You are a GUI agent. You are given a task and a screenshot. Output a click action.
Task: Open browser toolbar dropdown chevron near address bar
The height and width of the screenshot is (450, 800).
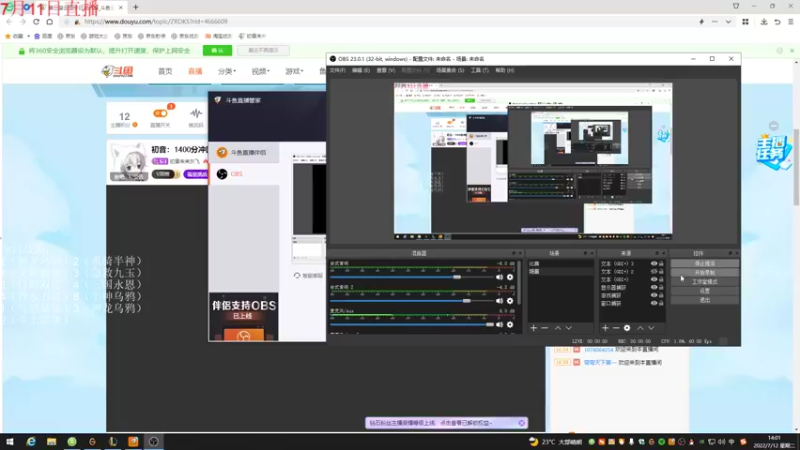pyautogui.click(x=728, y=21)
